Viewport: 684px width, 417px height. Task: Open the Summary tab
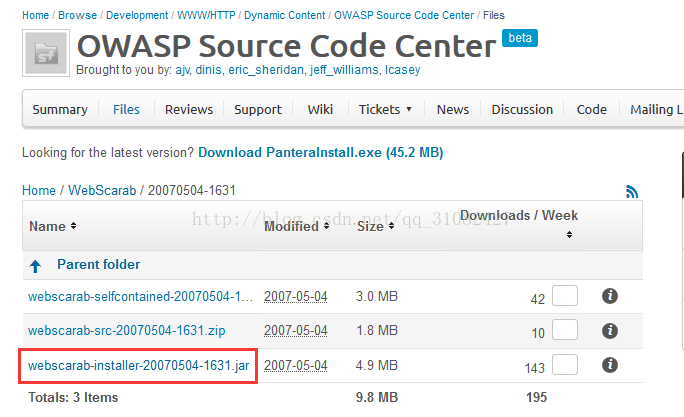[60, 109]
